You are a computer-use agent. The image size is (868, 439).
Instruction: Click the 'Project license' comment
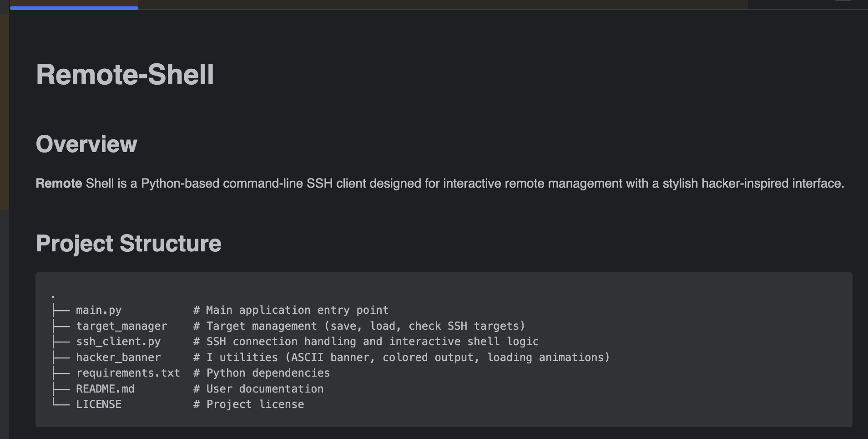(x=255, y=404)
